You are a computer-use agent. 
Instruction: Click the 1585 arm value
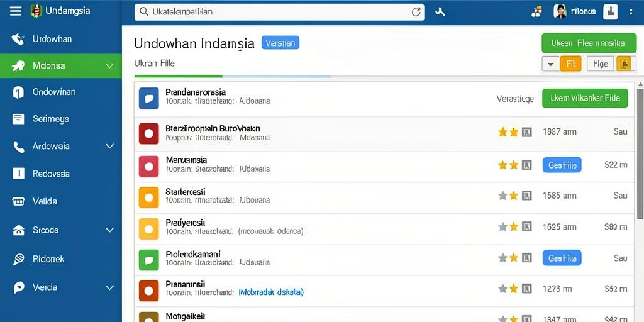[559, 196]
